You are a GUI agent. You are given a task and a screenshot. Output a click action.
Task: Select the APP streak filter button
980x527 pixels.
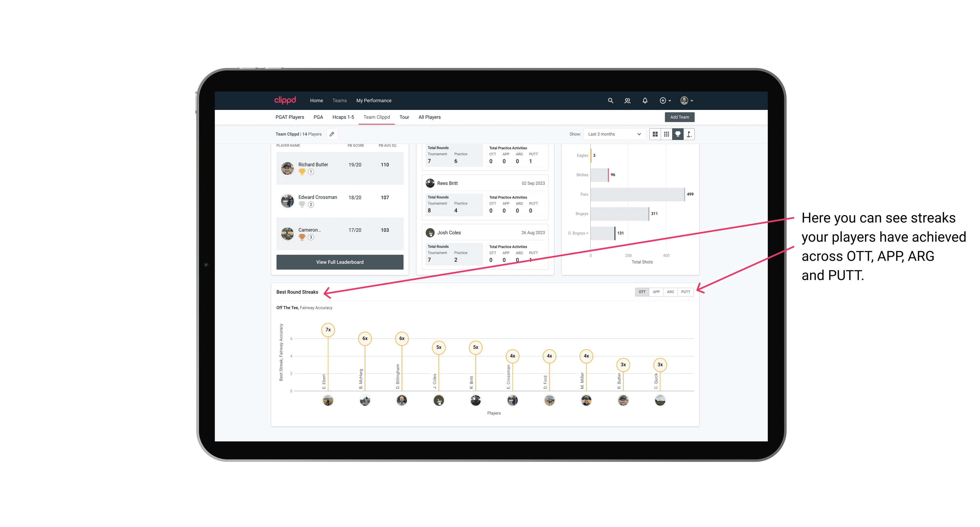tap(655, 291)
